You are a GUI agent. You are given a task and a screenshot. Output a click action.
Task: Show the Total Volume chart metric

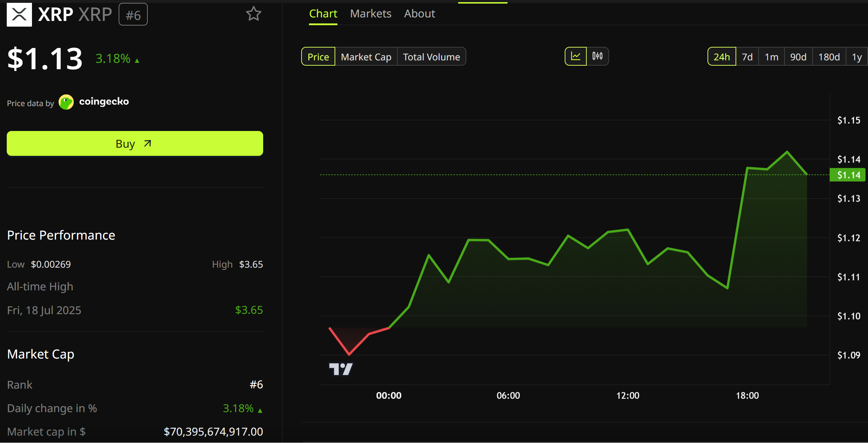[x=432, y=57]
